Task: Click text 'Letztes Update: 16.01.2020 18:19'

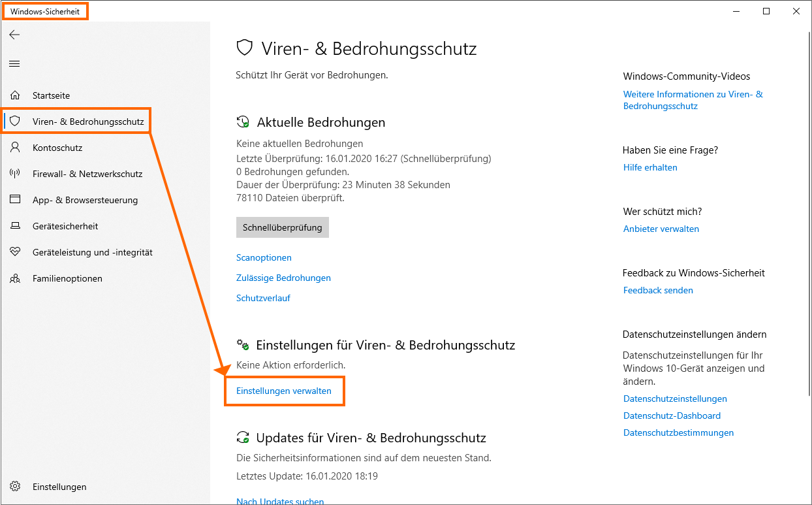Action: [x=307, y=476]
